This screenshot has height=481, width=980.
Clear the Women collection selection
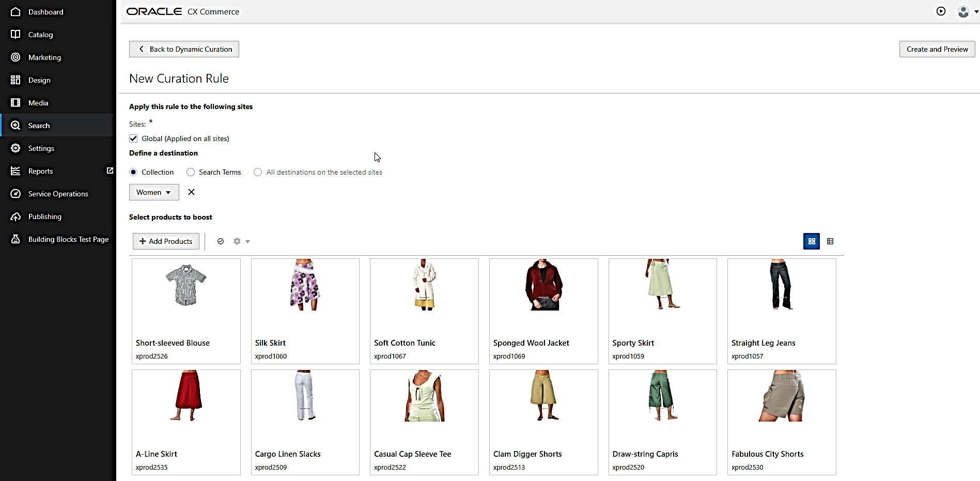[191, 192]
